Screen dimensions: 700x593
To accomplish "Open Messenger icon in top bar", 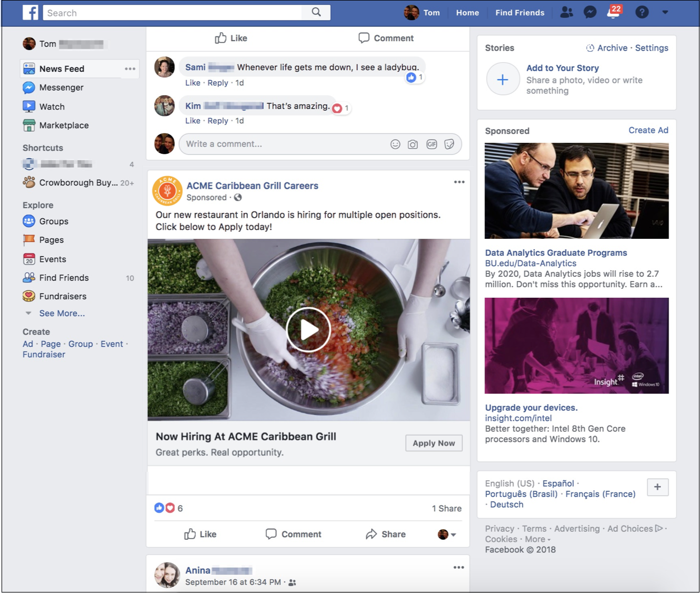I will click(590, 12).
